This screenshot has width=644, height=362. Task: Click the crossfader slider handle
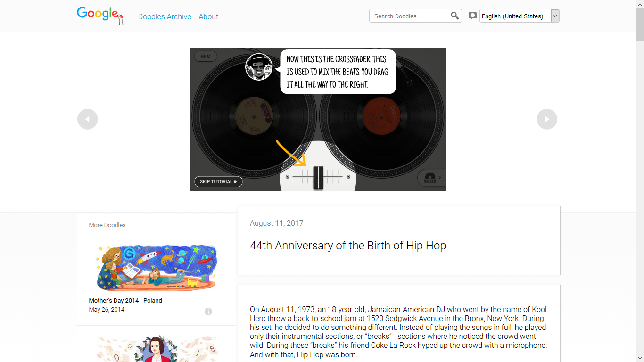(318, 177)
